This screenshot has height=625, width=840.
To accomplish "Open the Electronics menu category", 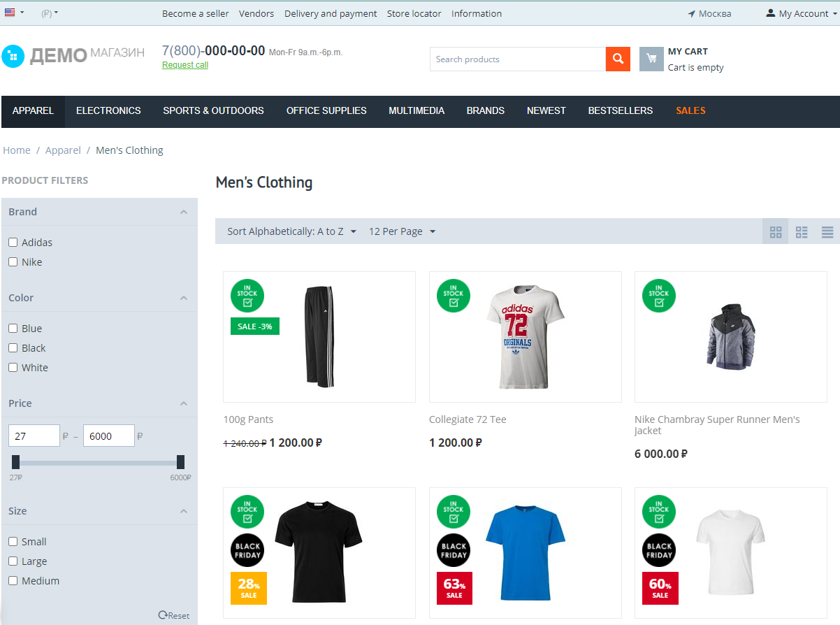I will click(x=108, y=110).
